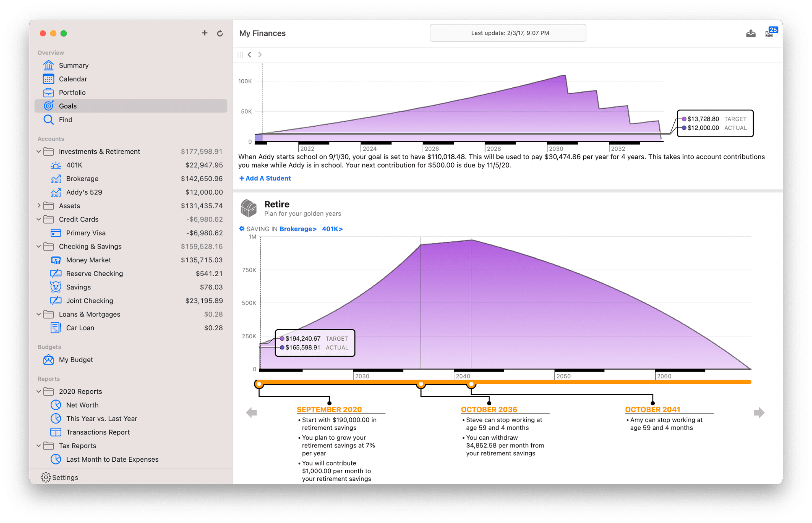Open Last Month to Date Expenses report
This screenshot has width=812, height=523.
tap(131, 459)
